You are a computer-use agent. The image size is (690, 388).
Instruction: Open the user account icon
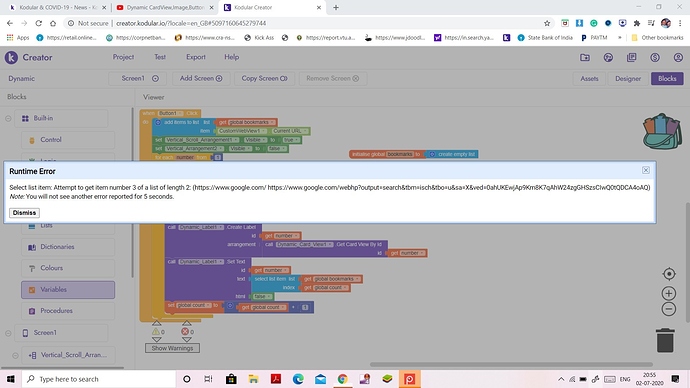[678, 58]
